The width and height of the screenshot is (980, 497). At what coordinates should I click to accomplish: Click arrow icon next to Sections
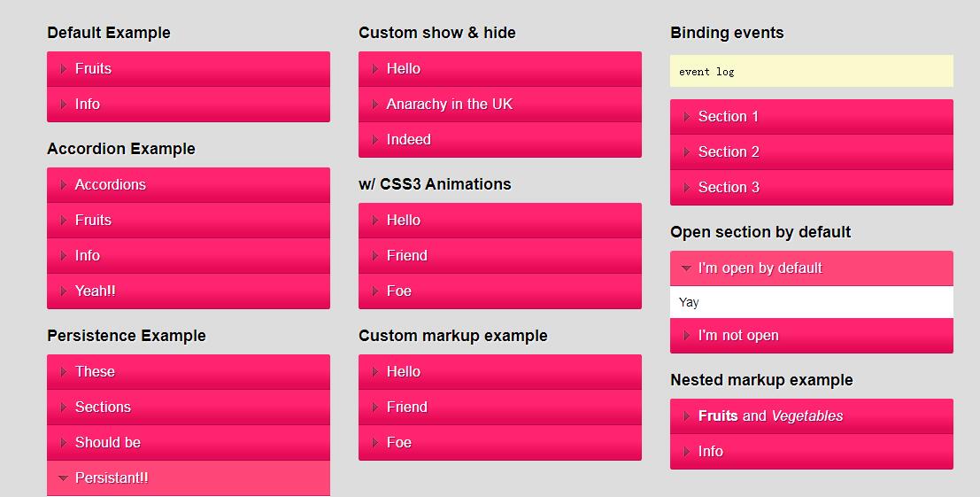pos(63,408)
